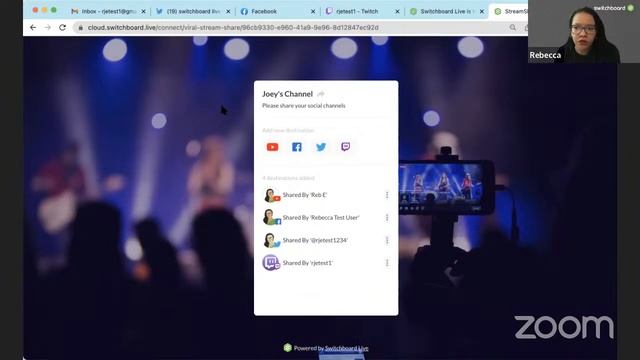Click 'Shared By Rebecca Test User' text
This screenshot has width=640, height=360.
click(x=321, y=218)
